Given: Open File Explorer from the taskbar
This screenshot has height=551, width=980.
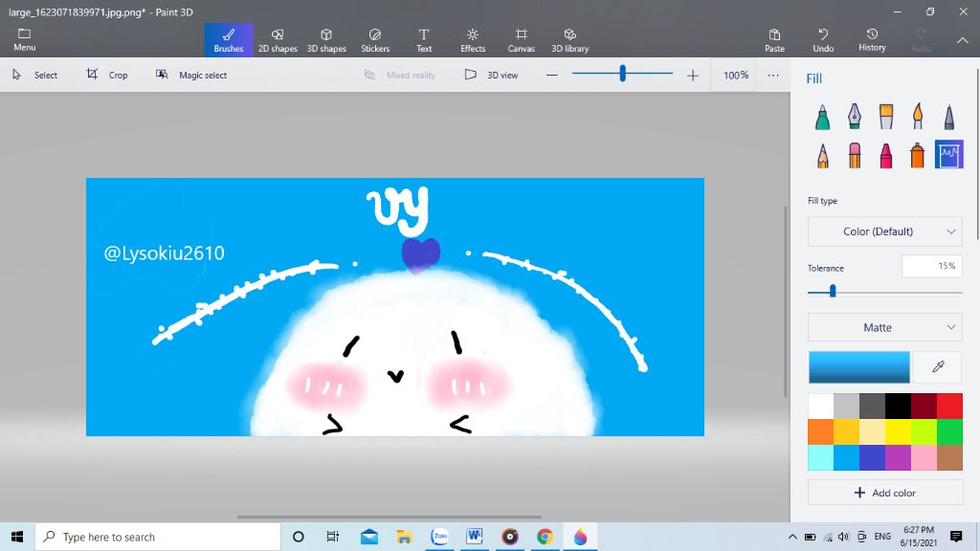Looking at the screenshot, I should [x=404, y=537].
